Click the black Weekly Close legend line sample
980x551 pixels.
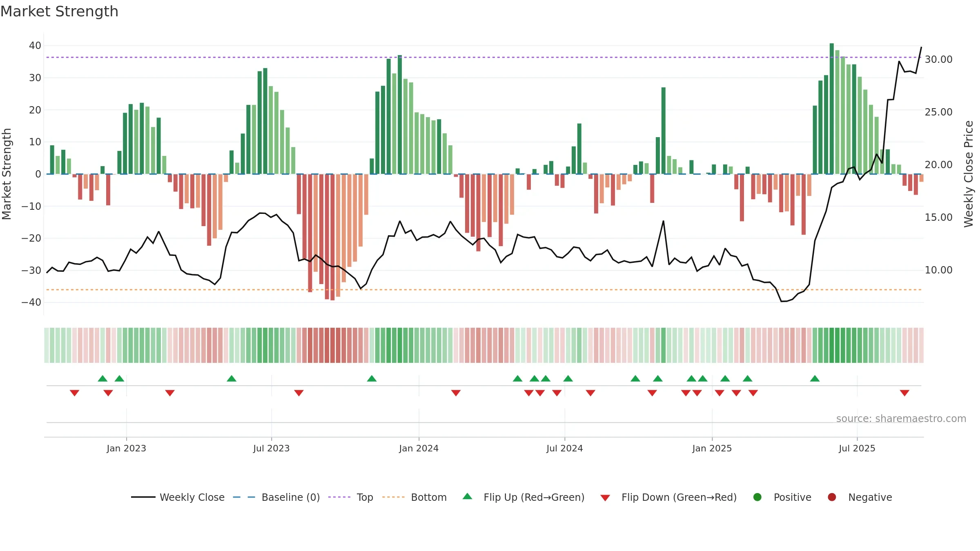coord(143,497)
